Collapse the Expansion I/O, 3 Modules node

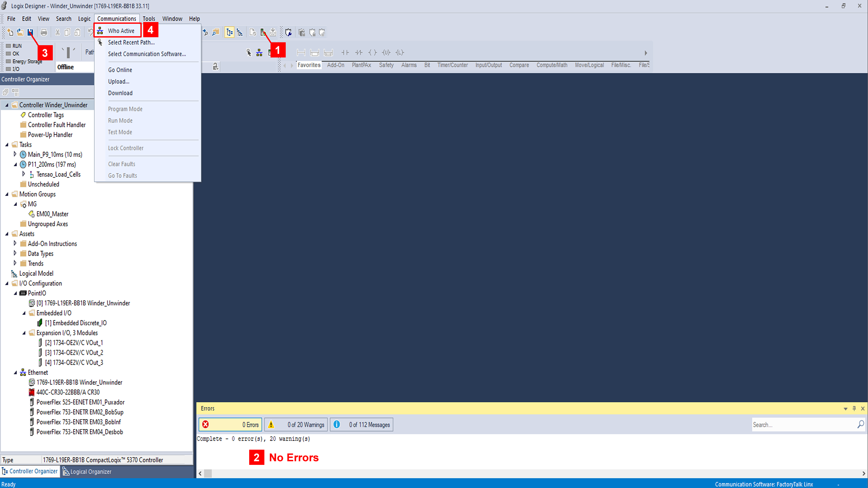click(x=24, y=333)
